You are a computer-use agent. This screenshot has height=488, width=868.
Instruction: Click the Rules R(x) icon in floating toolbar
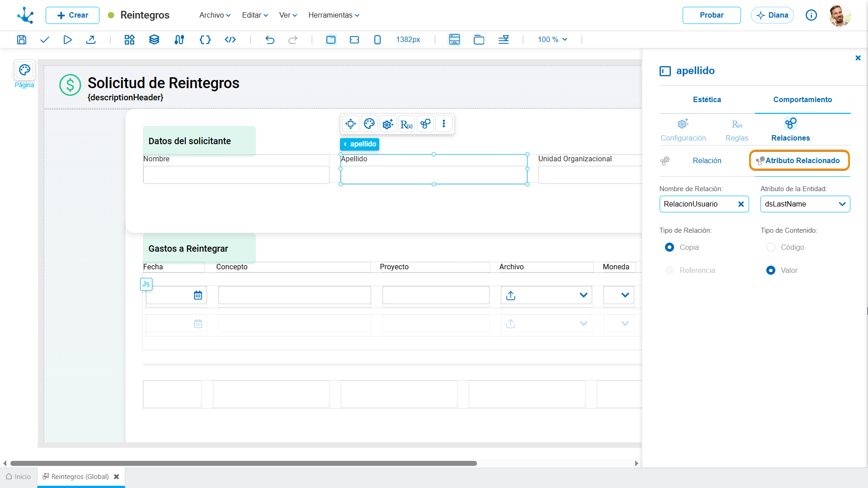click(406, 124)
